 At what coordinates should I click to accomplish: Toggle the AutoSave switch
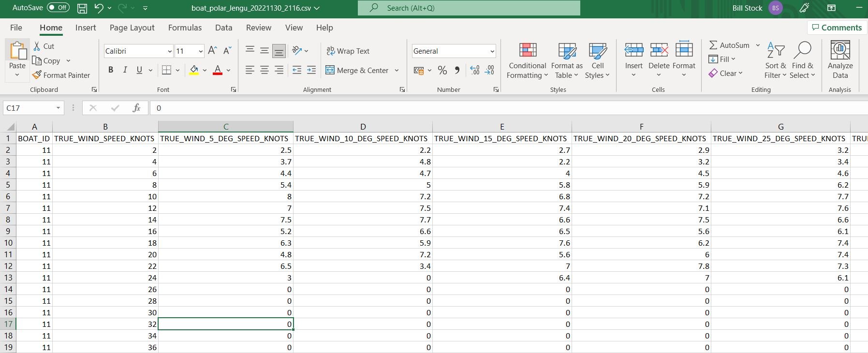coord(58,8)
